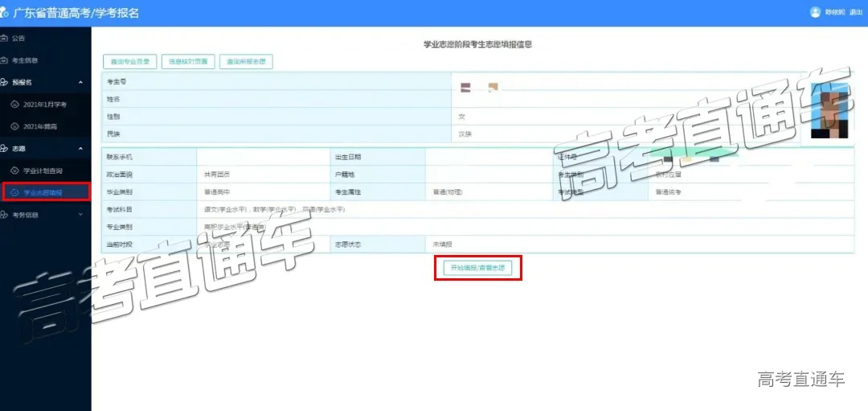Click the 预报名 section icon
The width and height of the screenshot is (868, 411).
coord(4,82)
